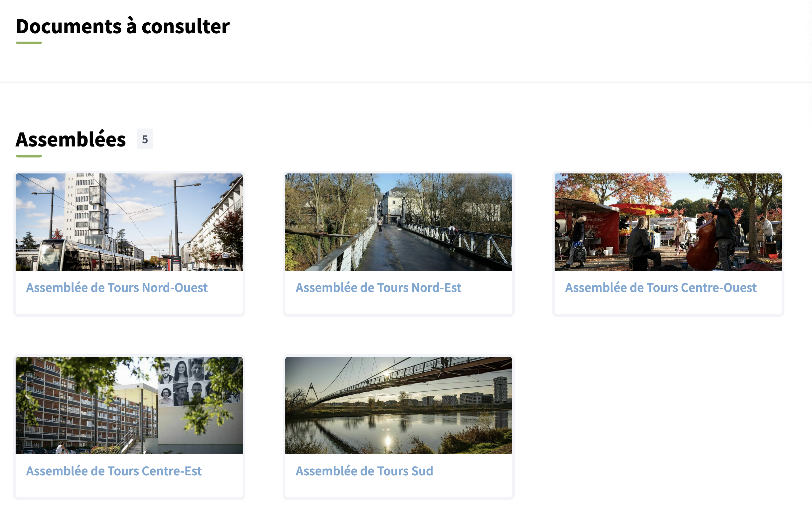The width and height of the screenshot is (812, 514).
Task: Click the Assemblées section heading
Action: click(71, 139)
